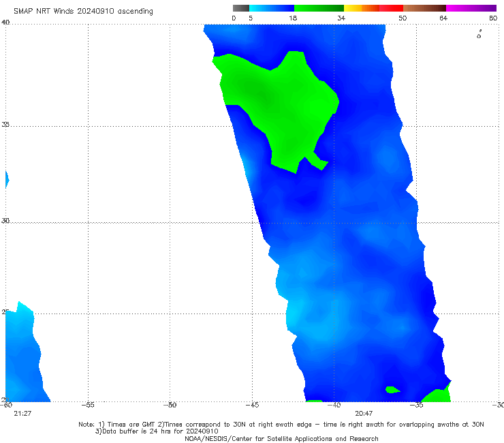Image resolution: width=504 pixels, height=443 pixels.
Task: Click the brown segment of the color bar
Action: point(424,8)
